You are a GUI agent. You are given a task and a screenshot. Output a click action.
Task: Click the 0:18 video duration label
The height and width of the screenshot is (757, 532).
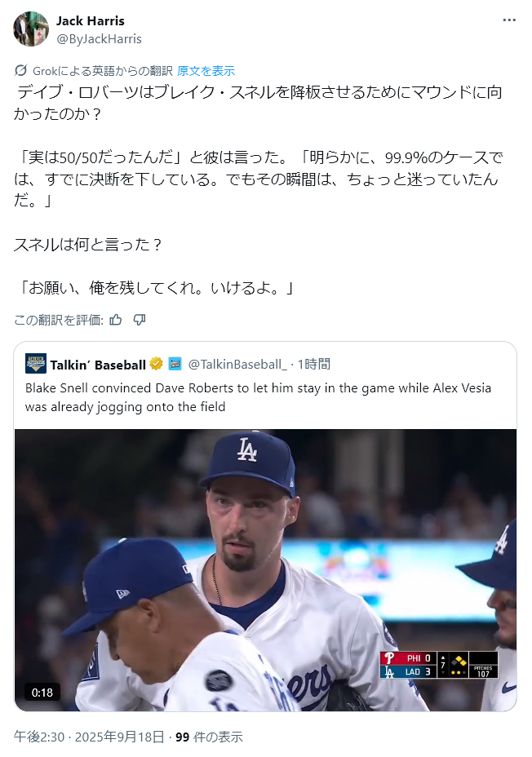tap(42, 693)
